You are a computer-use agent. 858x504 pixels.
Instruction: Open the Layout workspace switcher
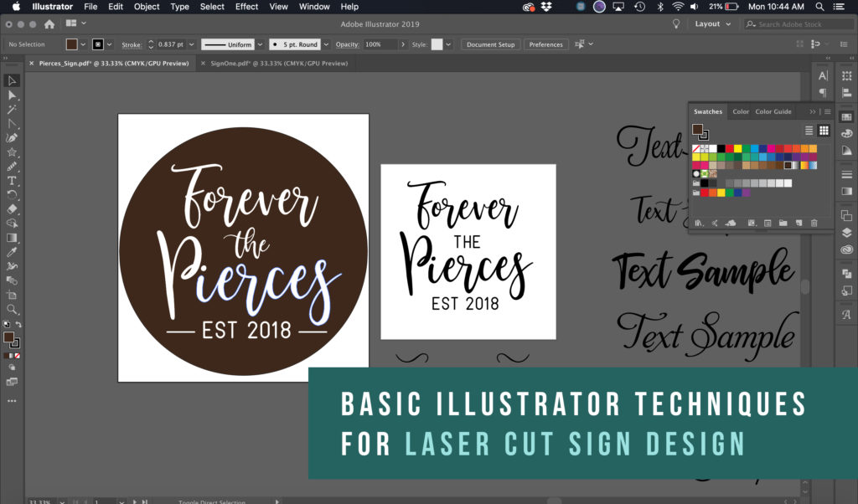[x=712, y=24]
